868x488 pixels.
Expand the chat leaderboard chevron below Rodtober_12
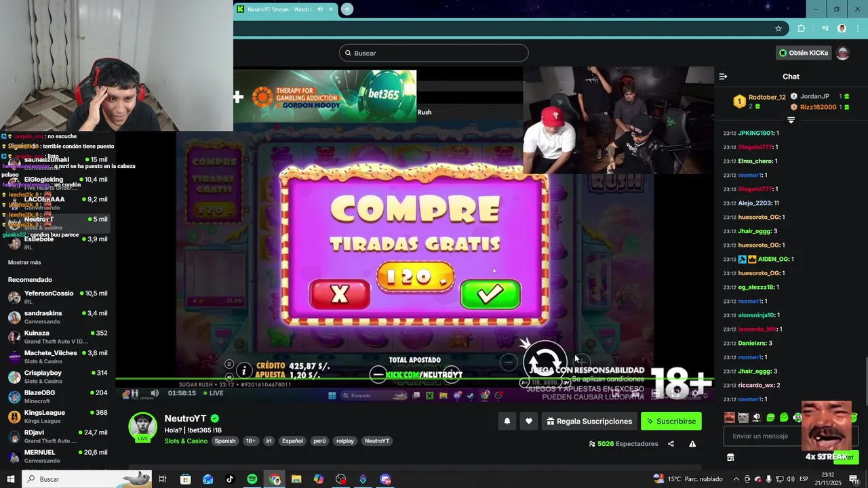click(x=791, y=120)
